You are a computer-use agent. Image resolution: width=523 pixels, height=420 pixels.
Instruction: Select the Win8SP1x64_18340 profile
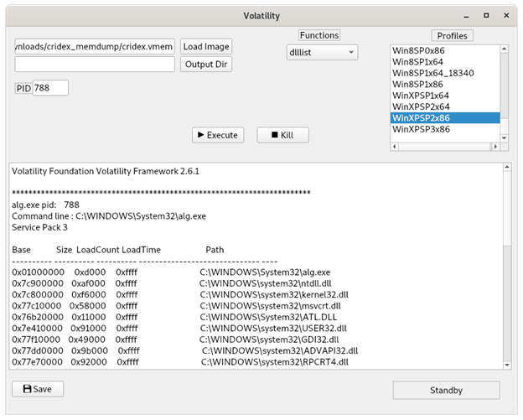tap(445, 73)
